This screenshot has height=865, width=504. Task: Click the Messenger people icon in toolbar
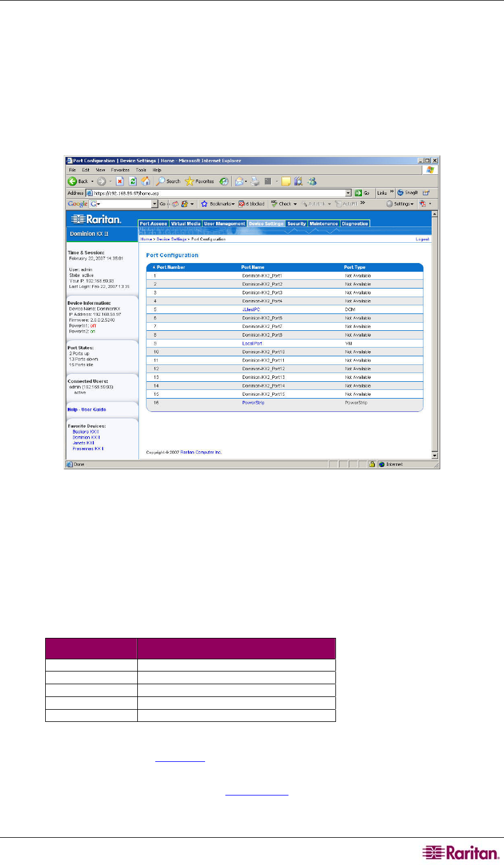(313, 181)
